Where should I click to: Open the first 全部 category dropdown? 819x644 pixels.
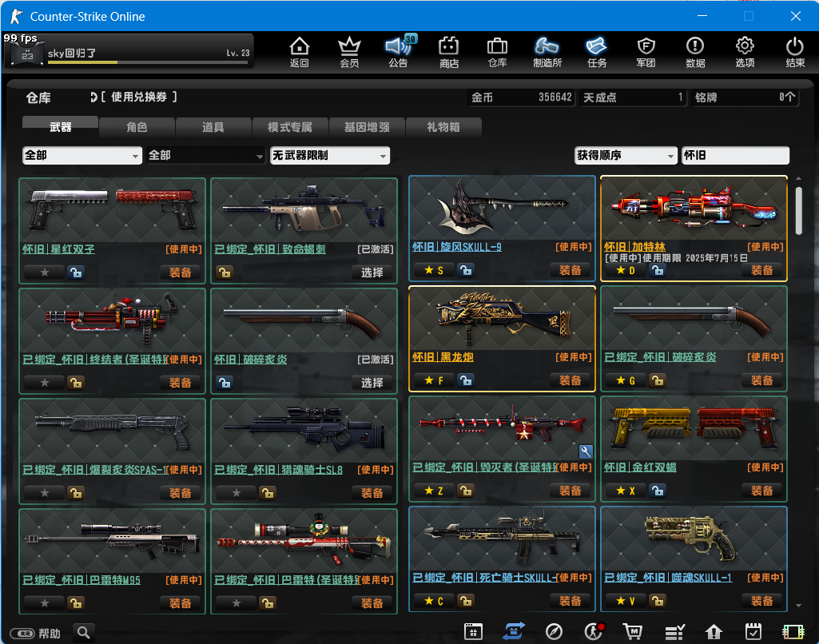tap(82, 155)
